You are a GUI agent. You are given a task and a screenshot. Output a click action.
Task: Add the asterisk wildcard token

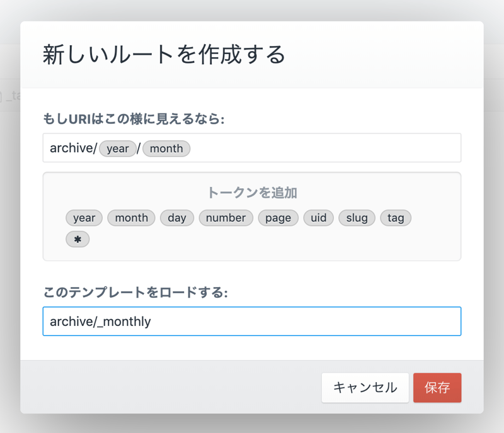(x=77, y=239)
